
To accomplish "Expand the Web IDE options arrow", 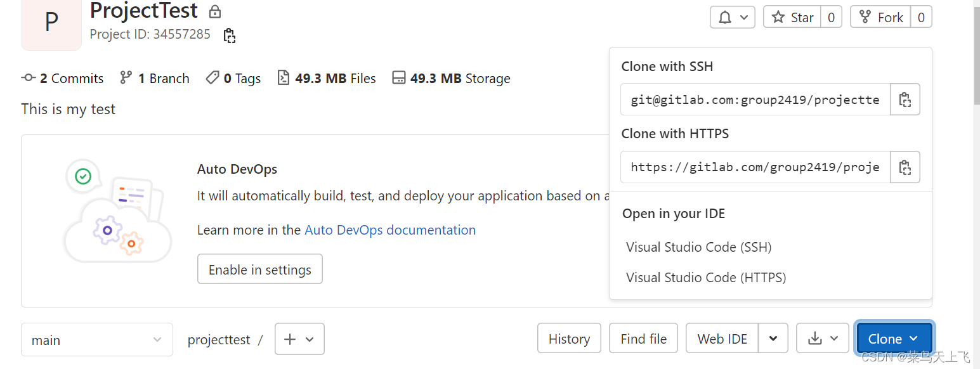I will (773, 339).
